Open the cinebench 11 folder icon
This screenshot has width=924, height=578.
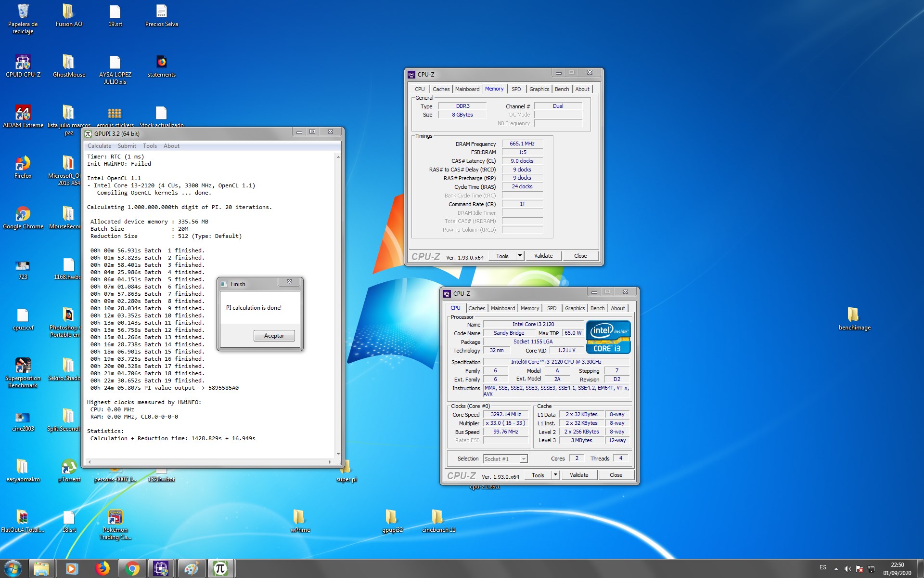(x=438, y=521)
